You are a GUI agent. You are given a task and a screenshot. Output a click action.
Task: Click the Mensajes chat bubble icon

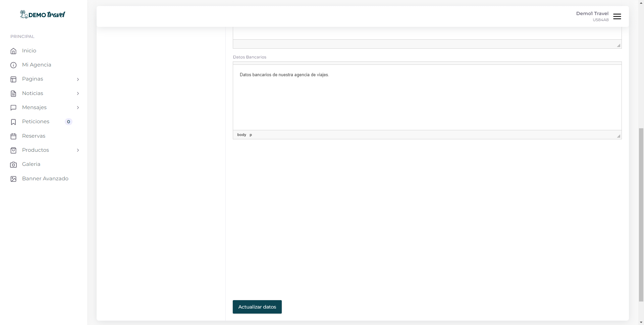[13, 108]
